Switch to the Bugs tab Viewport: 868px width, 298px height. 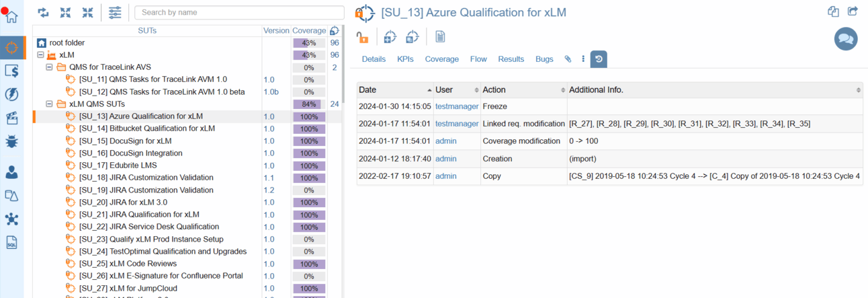tap(544, 59)
